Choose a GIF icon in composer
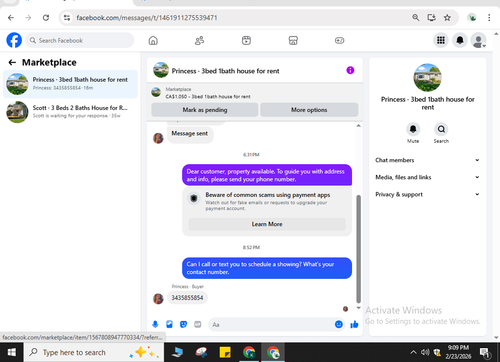The width and height of the screenshot is (500, 362). 198,324
